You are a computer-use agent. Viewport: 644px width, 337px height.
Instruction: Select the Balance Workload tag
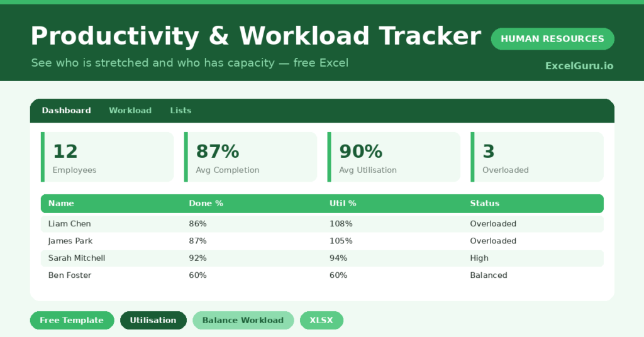click(243, 320)
